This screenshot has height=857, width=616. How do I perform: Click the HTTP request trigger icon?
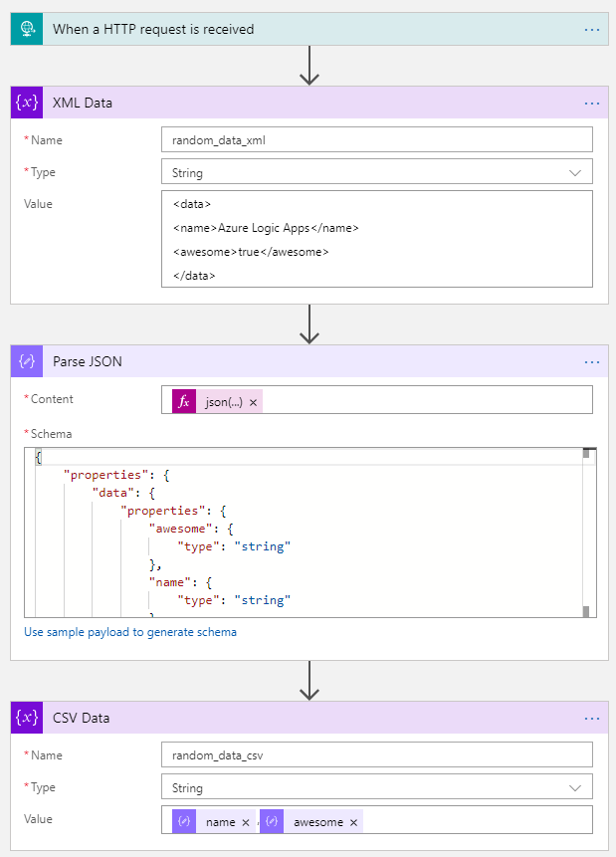click(x=26, y=29)
